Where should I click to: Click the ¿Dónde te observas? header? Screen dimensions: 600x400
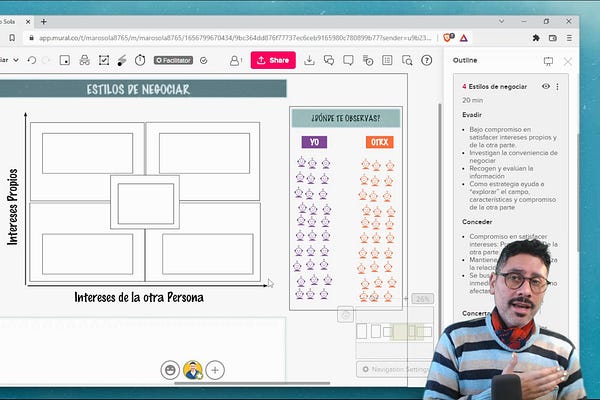(346, 118)
